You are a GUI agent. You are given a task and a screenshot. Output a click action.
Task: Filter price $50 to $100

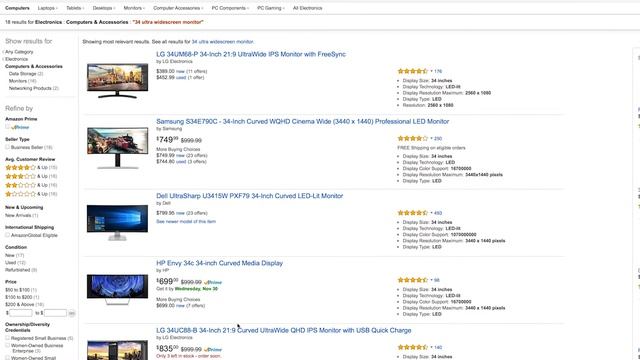point(22,290)
